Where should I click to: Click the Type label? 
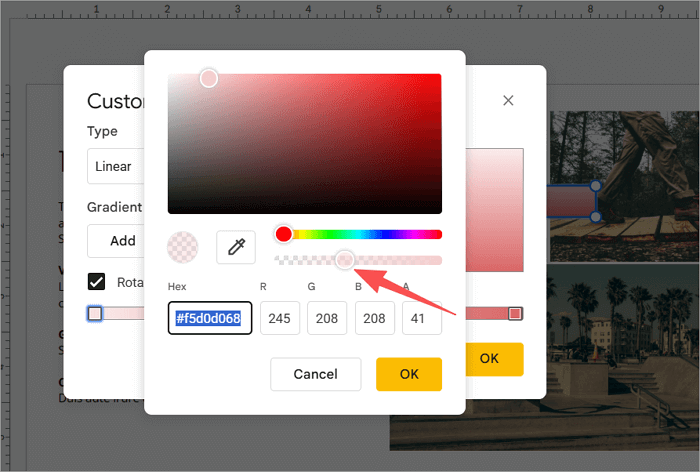click(102, 131)
